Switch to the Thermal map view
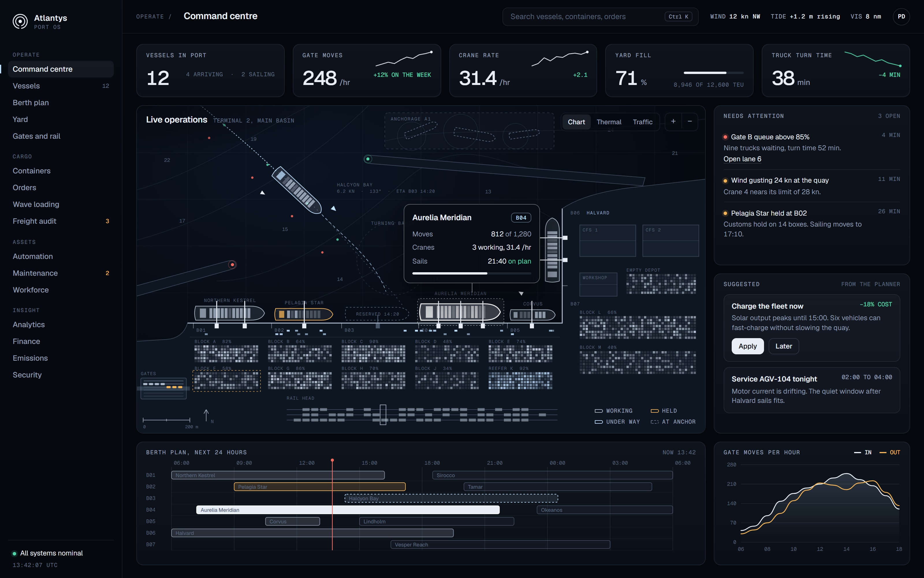Screen dimensions: 924x578 click(x=609, y=122)
